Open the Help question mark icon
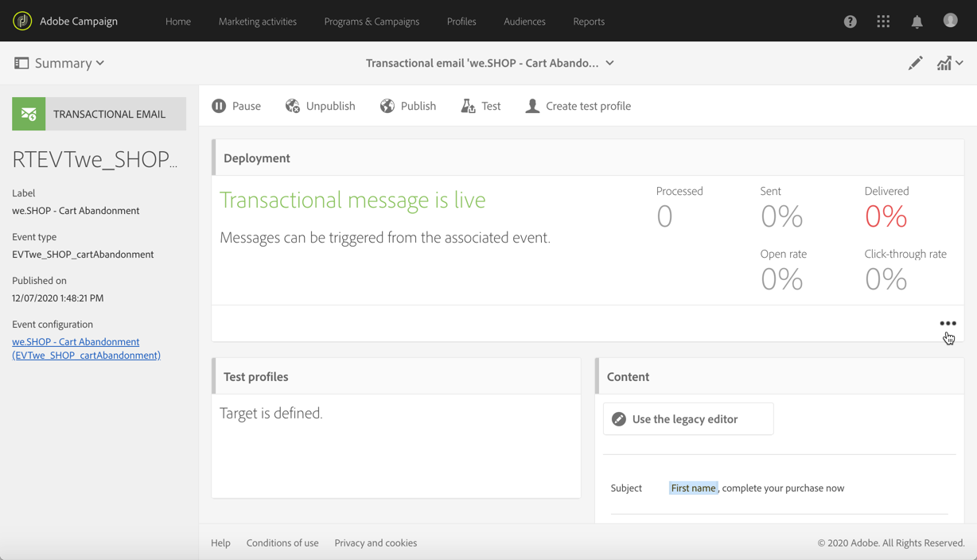This screenshot has height=560, width=977. point(850,21)
